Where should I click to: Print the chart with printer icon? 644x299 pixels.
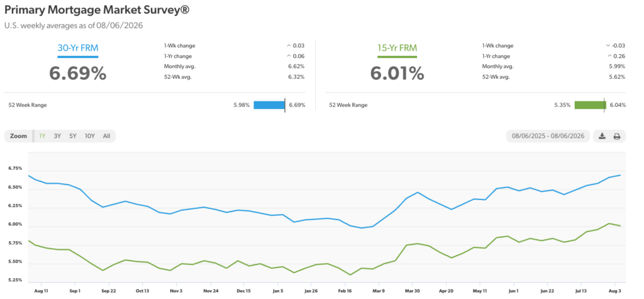(x=617, y=136)
